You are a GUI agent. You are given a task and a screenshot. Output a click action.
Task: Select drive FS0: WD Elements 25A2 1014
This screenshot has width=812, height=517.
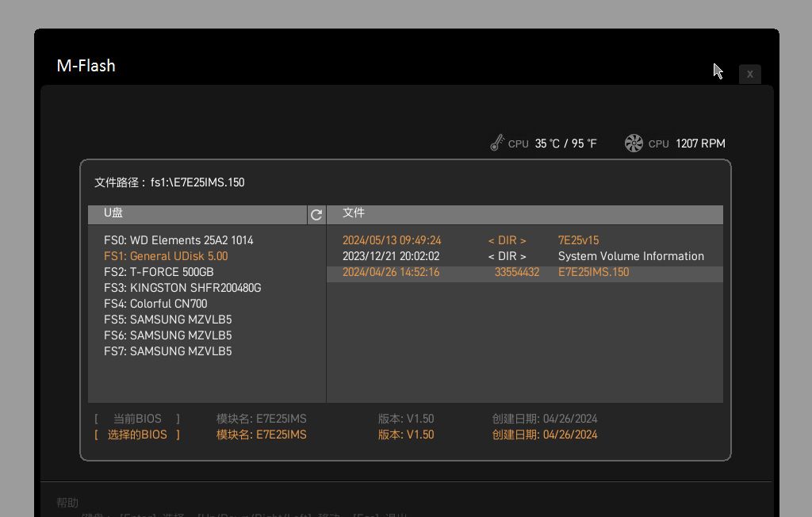(x=178, y=240)
